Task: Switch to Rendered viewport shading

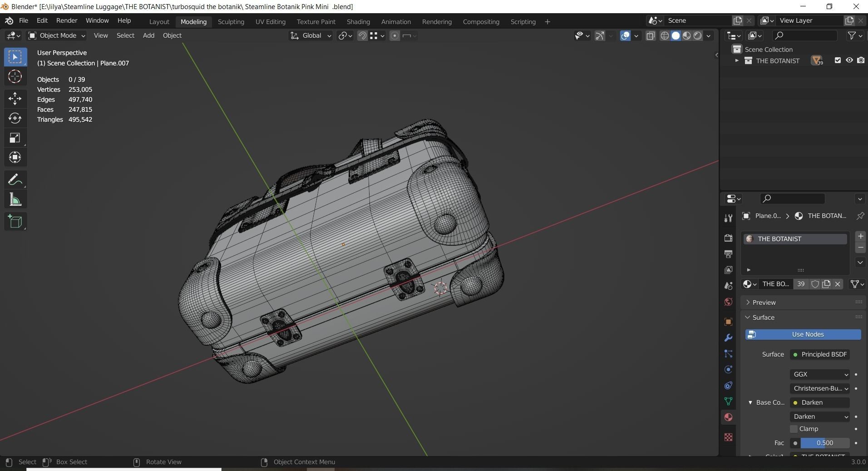Action: click(x=698, y=35)
